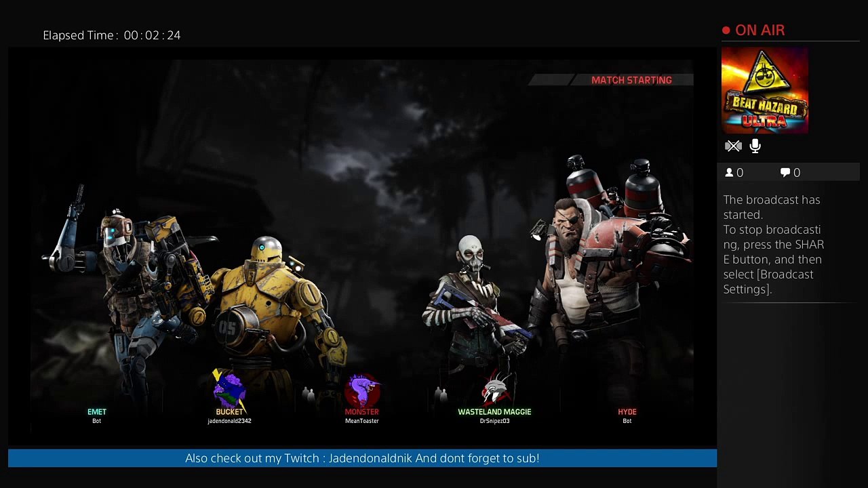Open the Beat Hazard Ultra game thumbnail
Screen dimensions: 868x488
pyautogui.click(x=765, y=90)
